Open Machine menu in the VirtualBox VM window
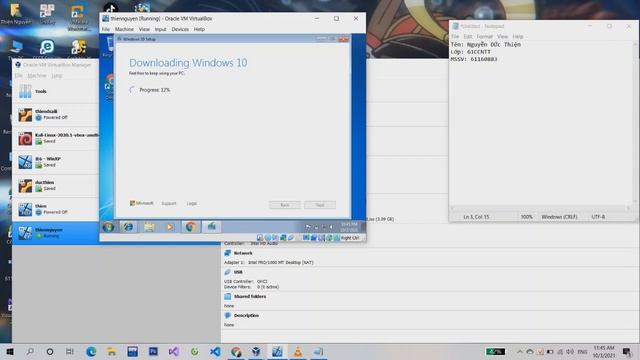The width and height of the screenshot is (640, 360). point(124,29)
